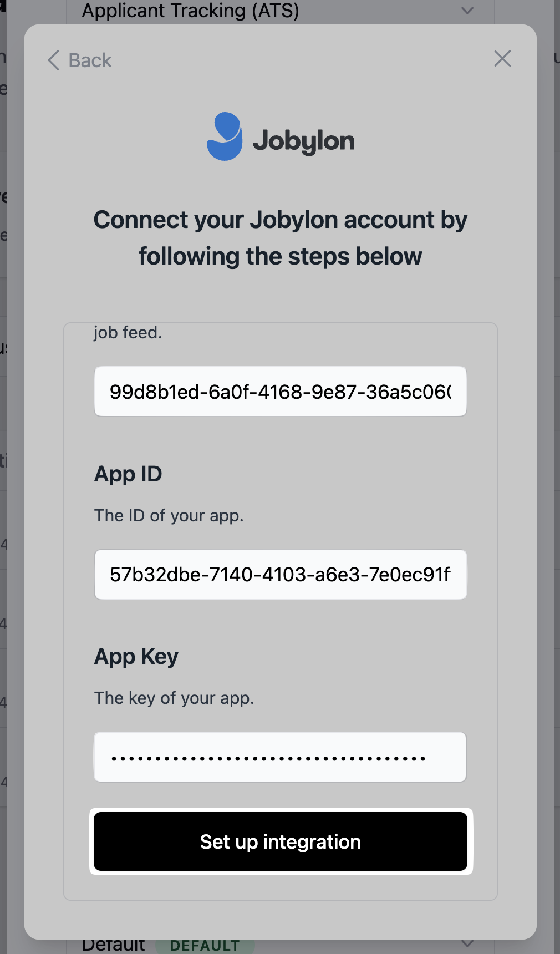Click the App ID field label

point(128,474)
